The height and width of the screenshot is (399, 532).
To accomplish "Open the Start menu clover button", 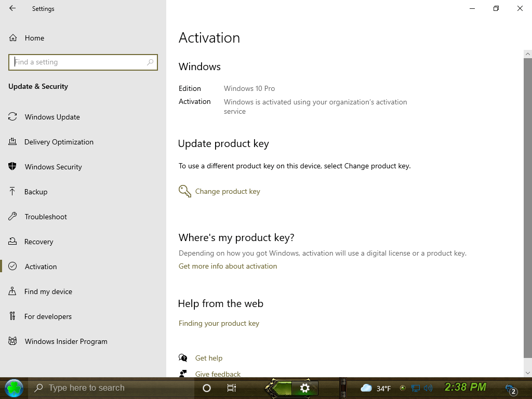I will 14,388.
